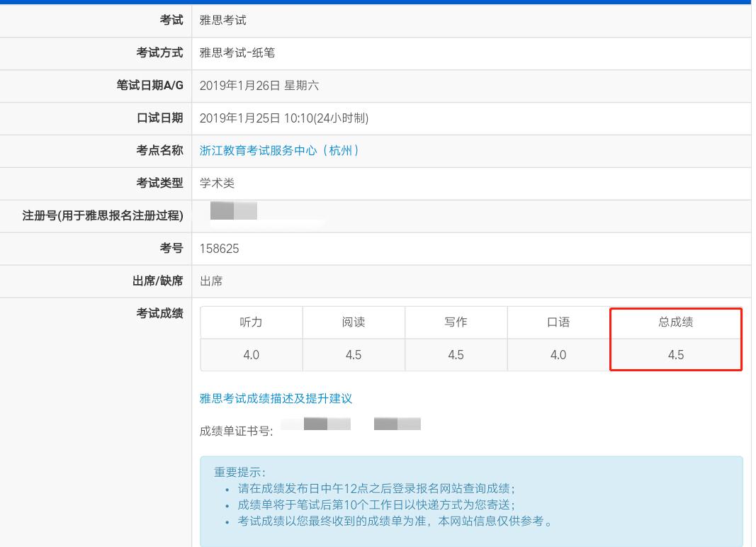Click the 出席 attendance status value
The image size is (756, 547).
pos(211,281)
